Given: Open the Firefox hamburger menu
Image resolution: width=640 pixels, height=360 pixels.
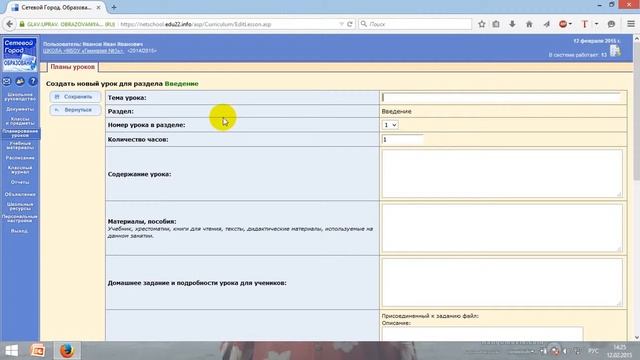Looking at the screenshot, I should [631, 24].
